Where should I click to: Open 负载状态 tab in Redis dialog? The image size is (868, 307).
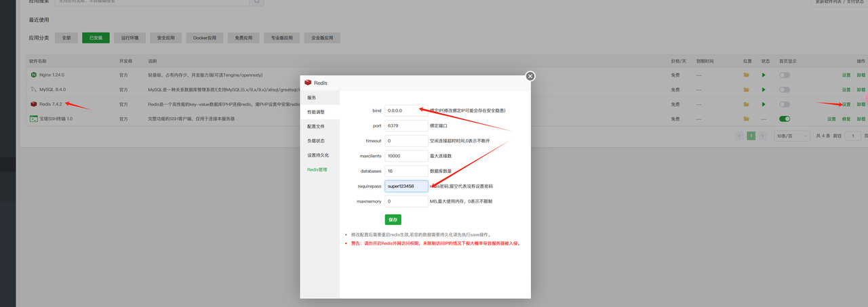319,140
